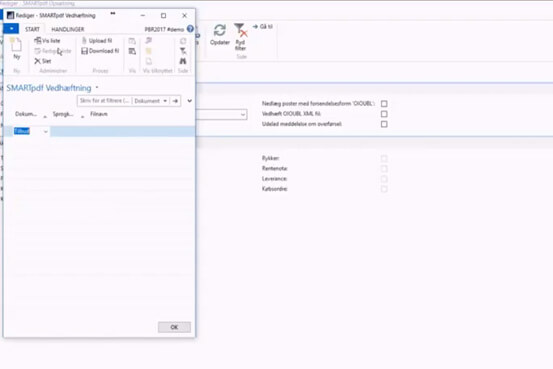Open help with the blue question mark icon

[x=190, y=29]
